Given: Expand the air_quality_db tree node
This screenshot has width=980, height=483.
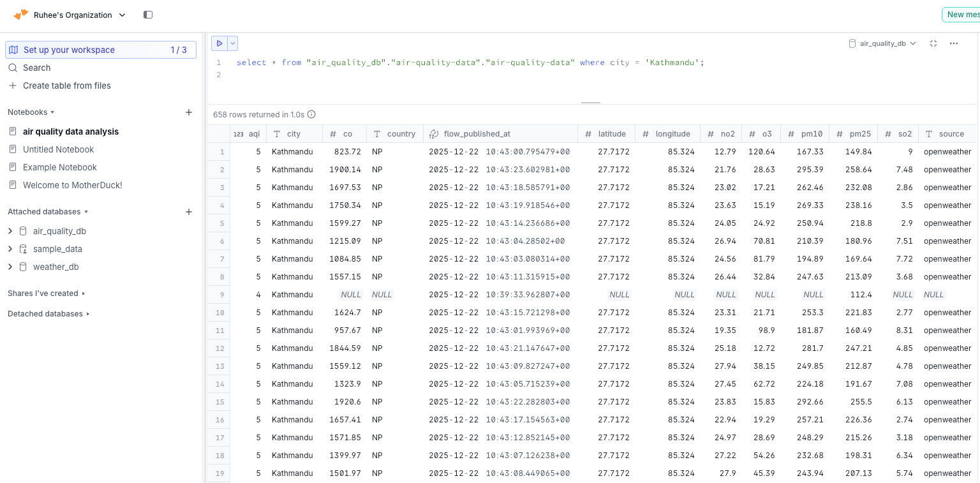Looking at the screenshot, I should [x=10, y=231].
